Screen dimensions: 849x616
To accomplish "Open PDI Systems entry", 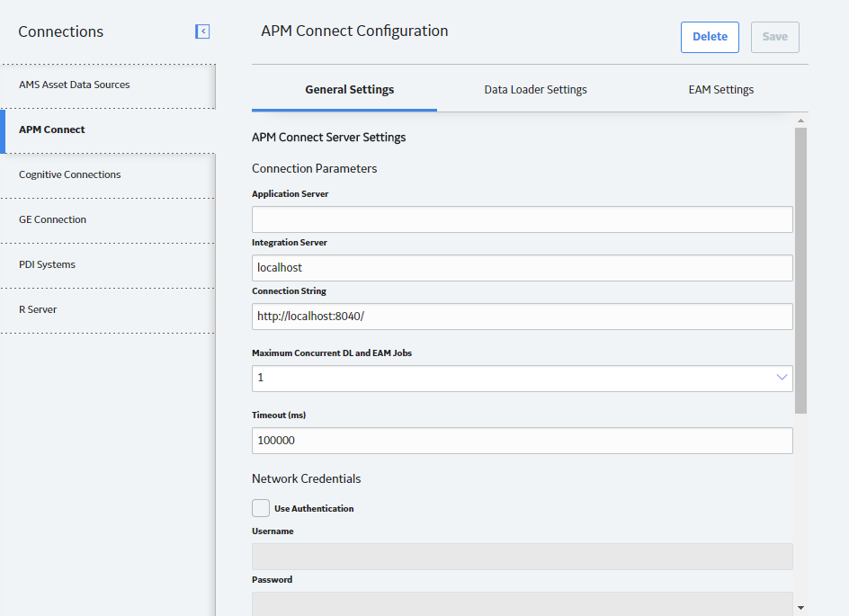I will click(108, 265).
